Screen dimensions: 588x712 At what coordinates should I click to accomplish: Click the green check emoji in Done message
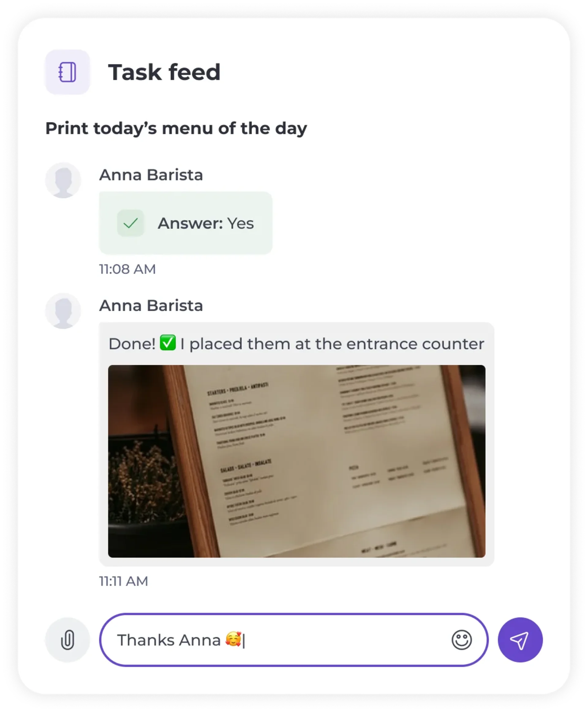(168, 342)
